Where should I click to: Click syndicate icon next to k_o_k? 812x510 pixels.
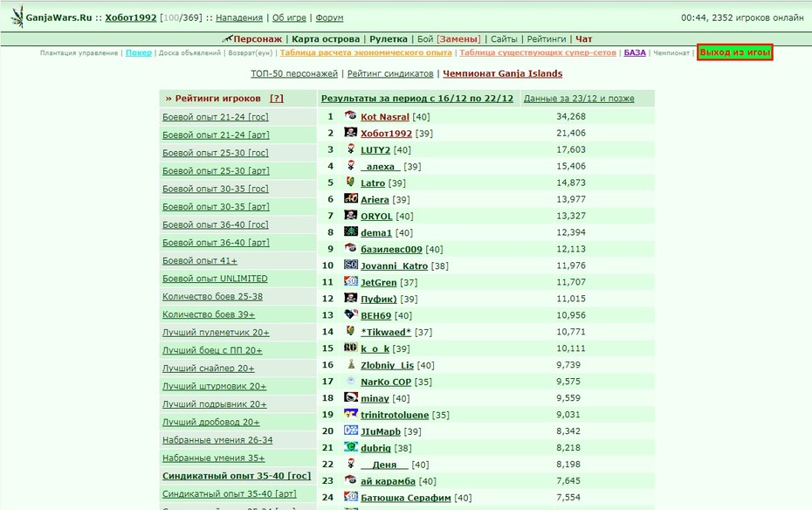coord(351,348)
